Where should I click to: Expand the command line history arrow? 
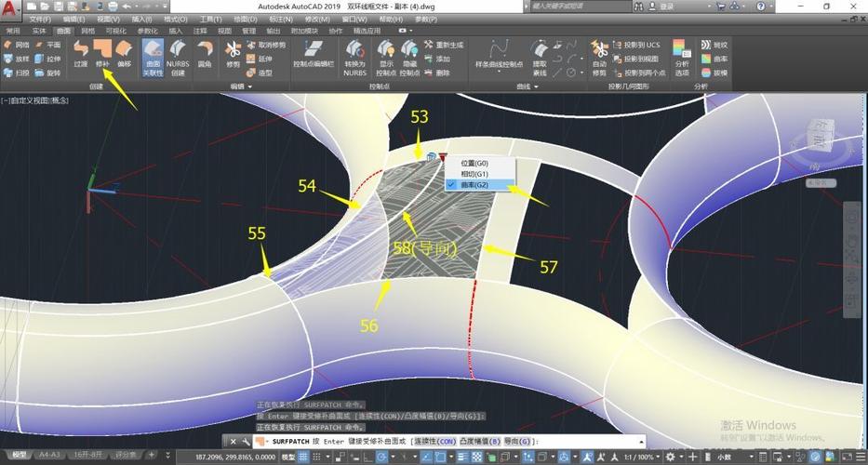point(642,442)
